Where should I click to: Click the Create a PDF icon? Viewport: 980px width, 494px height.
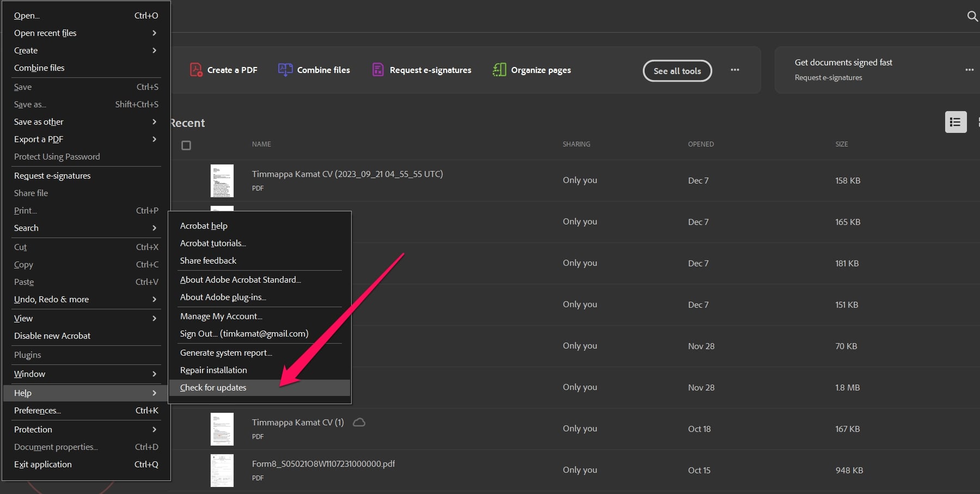pos(196,70)
